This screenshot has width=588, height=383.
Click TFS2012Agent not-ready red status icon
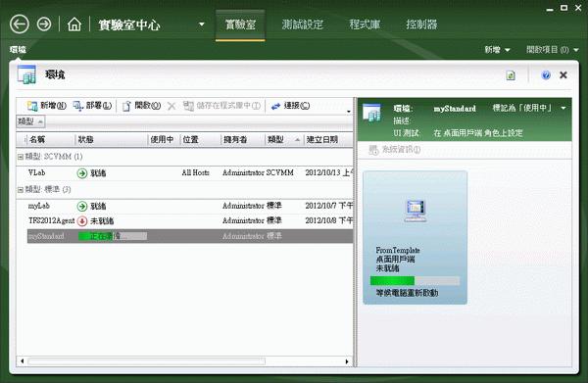[x=82, y=221]
